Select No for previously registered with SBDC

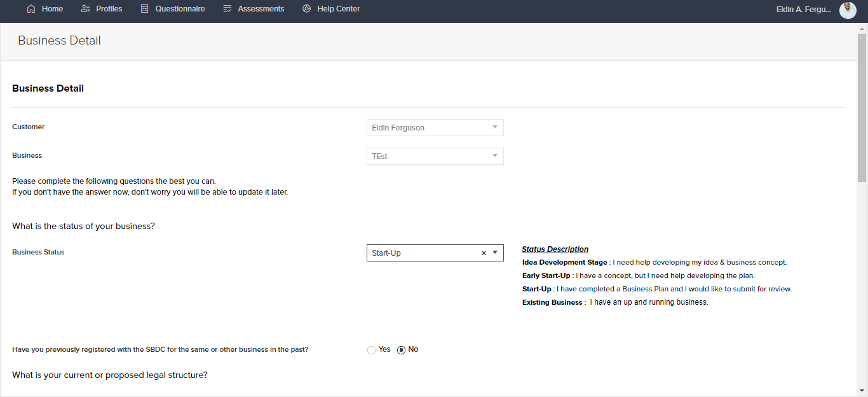[x=401, y=350]
